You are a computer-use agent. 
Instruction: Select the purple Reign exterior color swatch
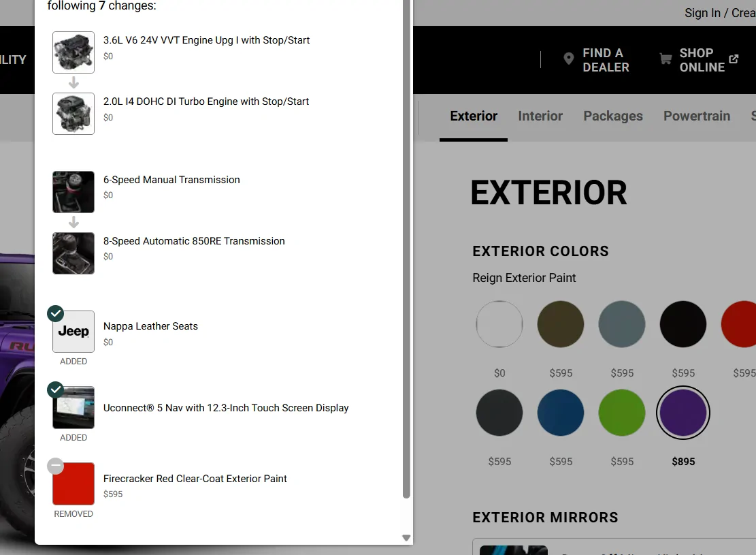pos(683,413)
